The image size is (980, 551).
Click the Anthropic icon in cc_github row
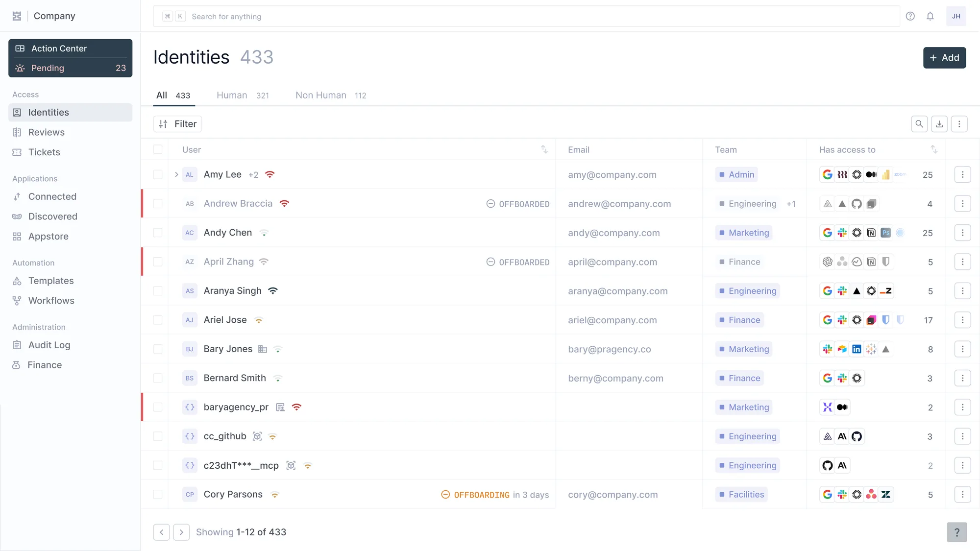point(842,436)
